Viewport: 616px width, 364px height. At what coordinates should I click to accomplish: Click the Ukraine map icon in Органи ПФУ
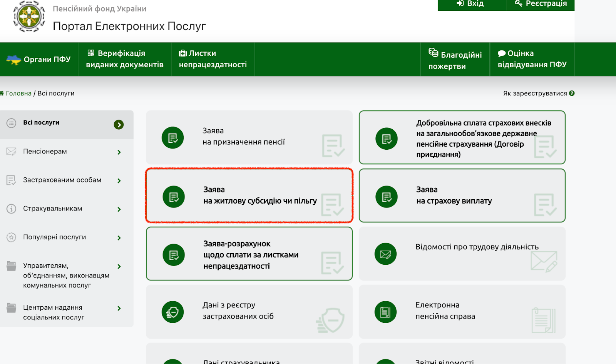13,60
